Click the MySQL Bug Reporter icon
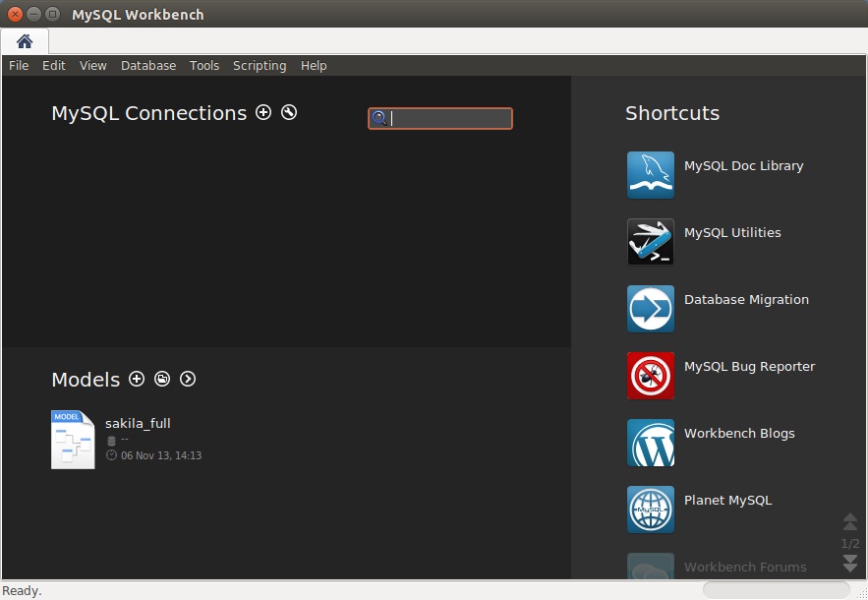868x600 pixels. [651, 376]
